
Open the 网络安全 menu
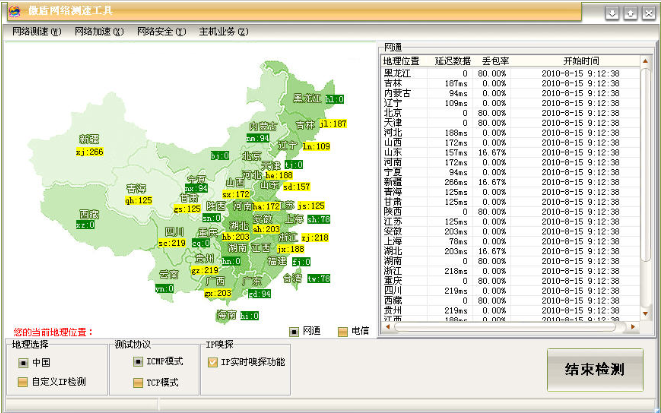pos(161,32)
